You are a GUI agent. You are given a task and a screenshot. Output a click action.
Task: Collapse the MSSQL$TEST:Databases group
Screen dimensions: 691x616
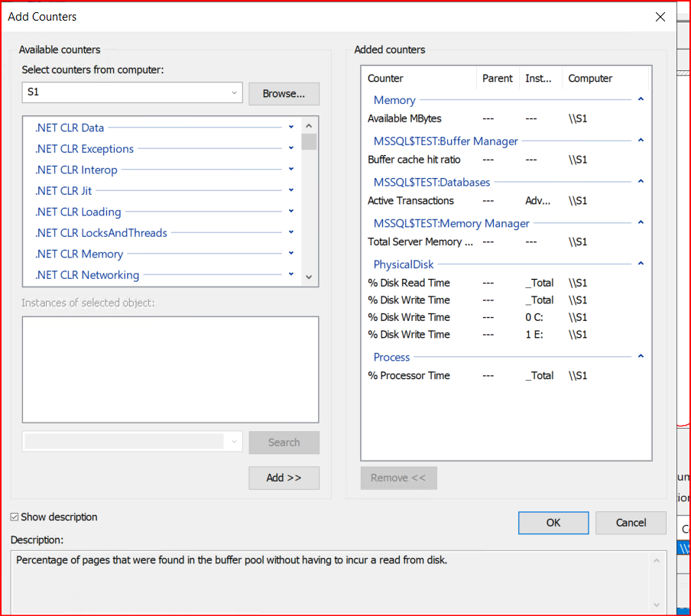(641, 182)
